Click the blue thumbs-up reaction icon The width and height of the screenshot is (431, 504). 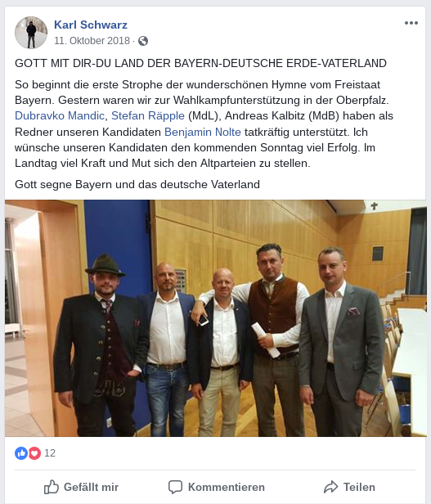pos(21,453)
